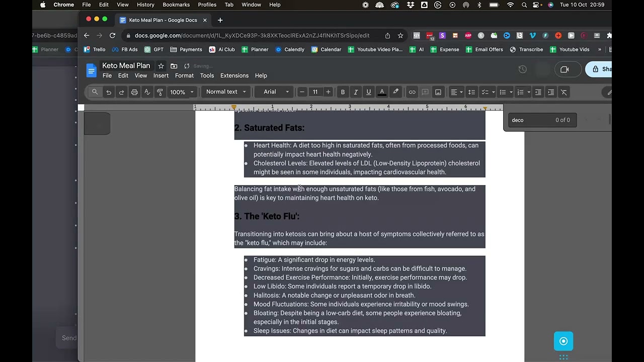
Task: Click the Increase indent icon
Action: pyautogui.click(x=551, y=92)
